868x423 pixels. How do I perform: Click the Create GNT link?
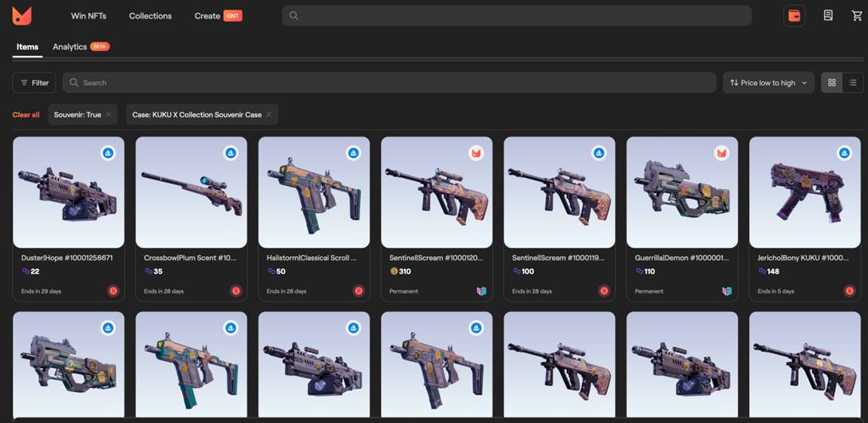tap(217, 16)
